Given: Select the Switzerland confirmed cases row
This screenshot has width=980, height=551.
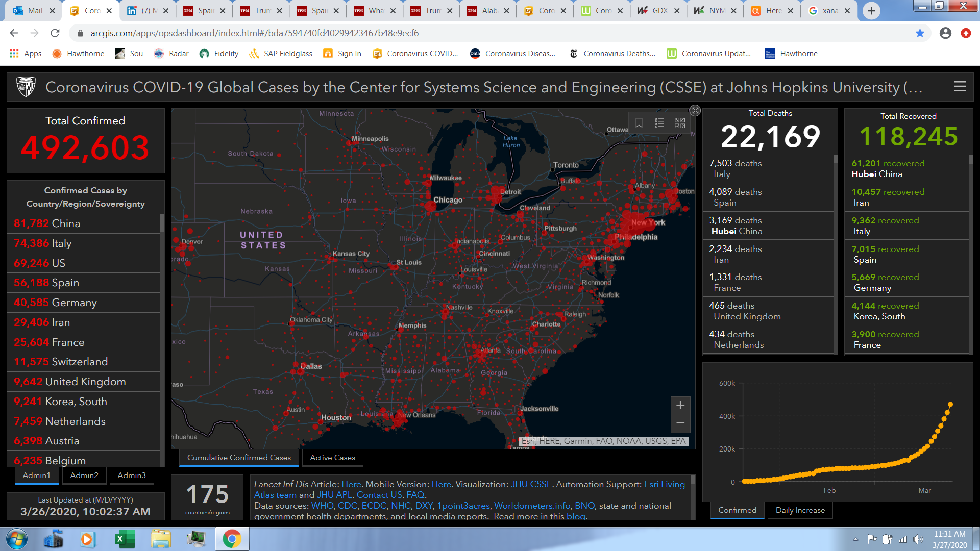Looking at the screenshot, I should point(84,362).
